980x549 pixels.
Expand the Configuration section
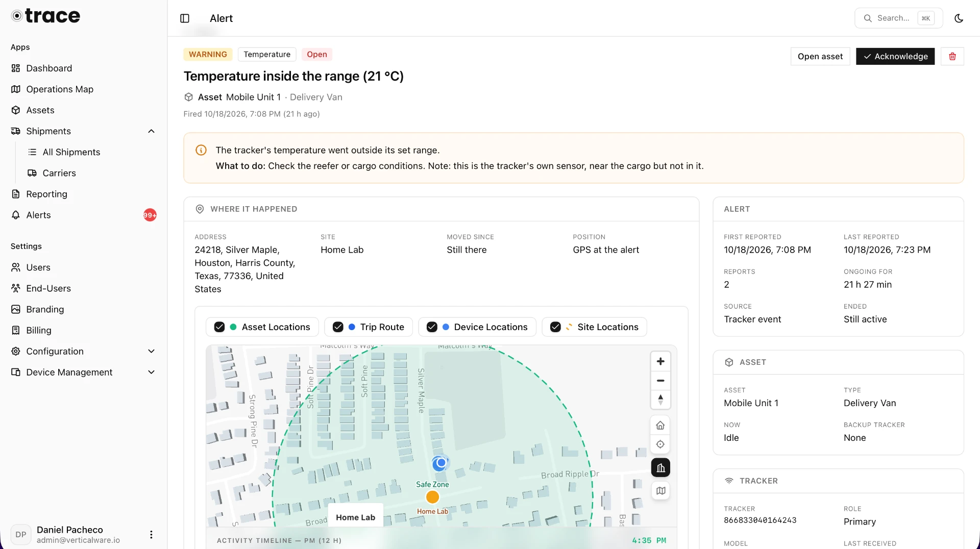click(x=84, y=351)
